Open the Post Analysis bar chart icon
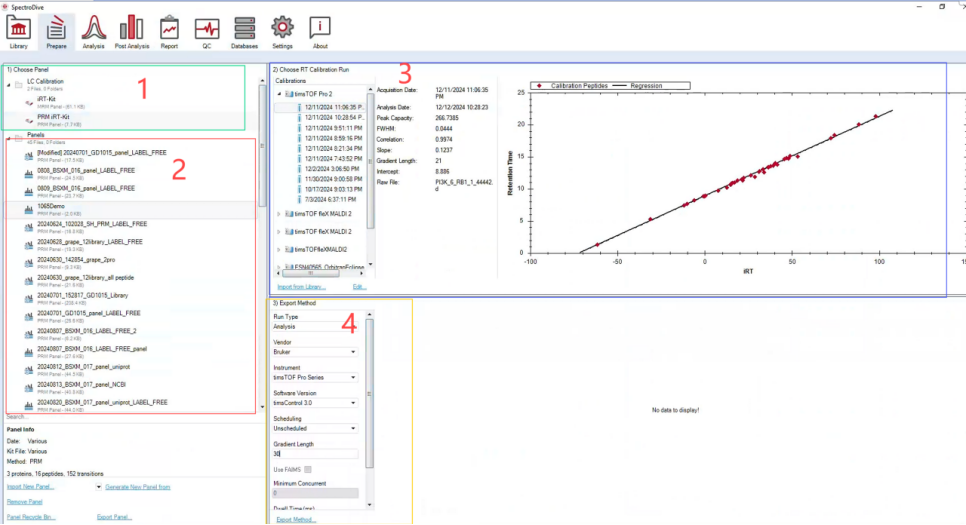 [132, 32]
